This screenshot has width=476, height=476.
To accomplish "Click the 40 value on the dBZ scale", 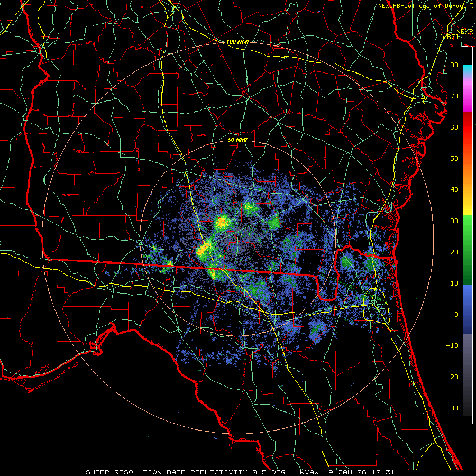I will pos(454,189).
